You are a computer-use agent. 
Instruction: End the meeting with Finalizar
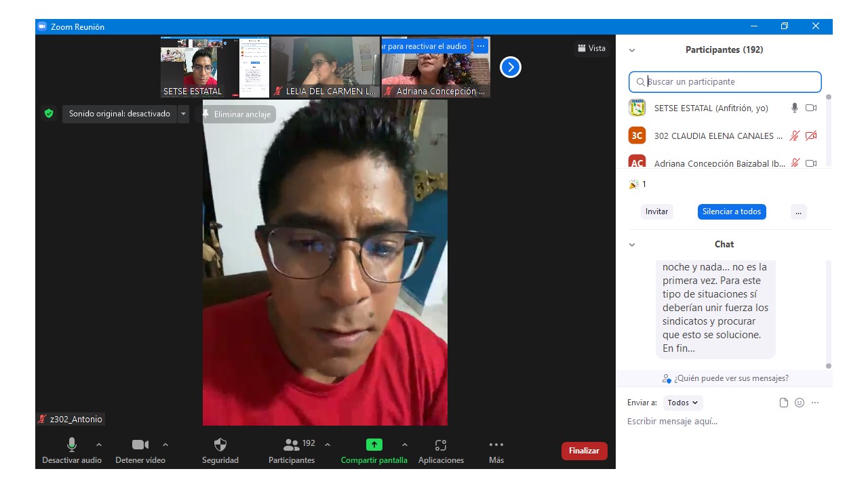coord(584,451)
